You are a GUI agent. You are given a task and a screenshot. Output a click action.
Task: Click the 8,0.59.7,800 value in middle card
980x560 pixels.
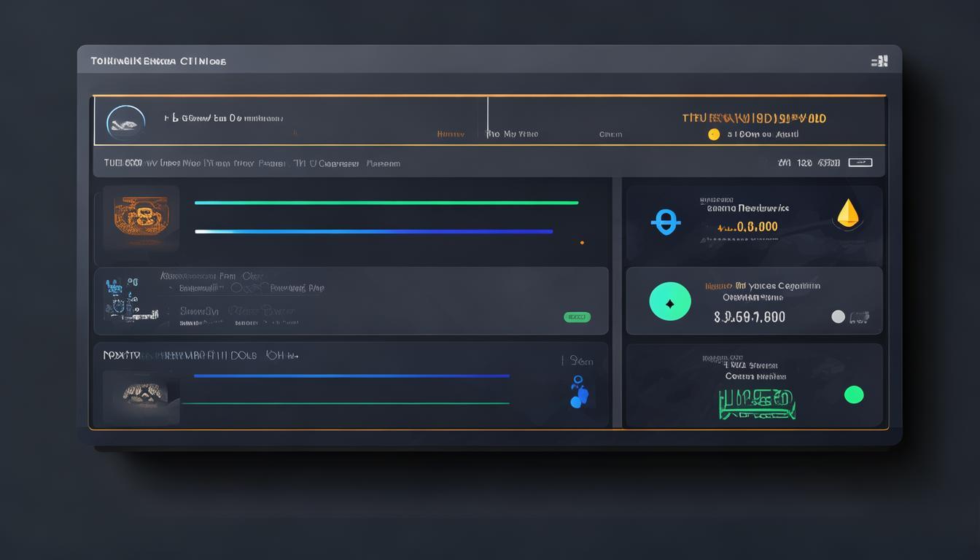coord(749,317)
